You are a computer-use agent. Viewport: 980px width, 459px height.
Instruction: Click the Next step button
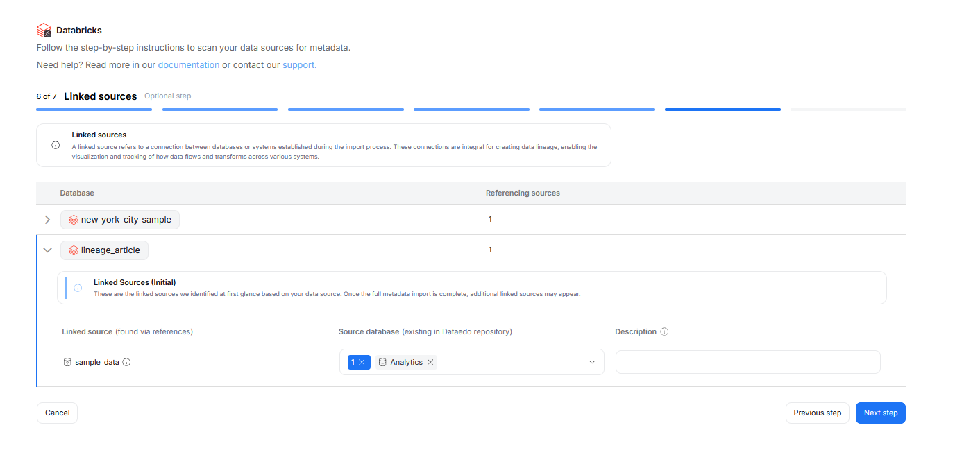click(x=880, y=413)
